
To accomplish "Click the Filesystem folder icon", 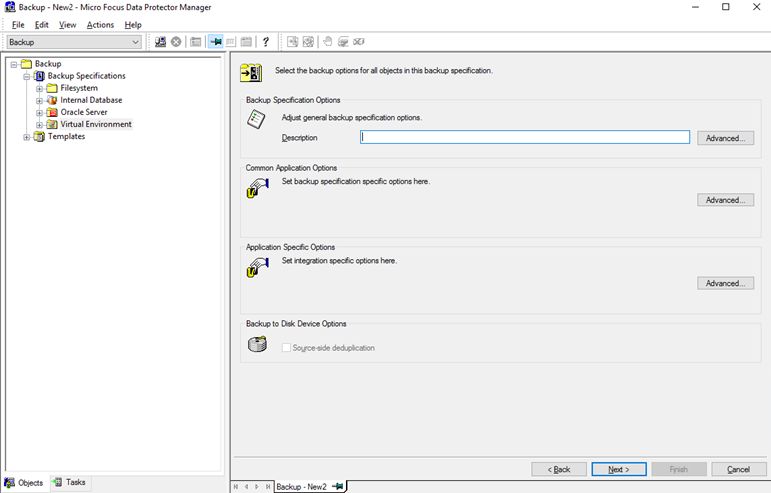I will pyautogui.click(x=52, y=88).
